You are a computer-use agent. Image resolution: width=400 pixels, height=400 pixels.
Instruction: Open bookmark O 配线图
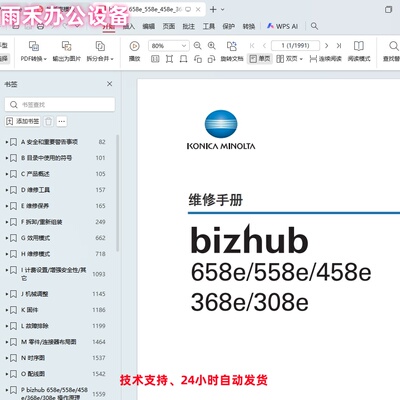[x=33, y=374]
